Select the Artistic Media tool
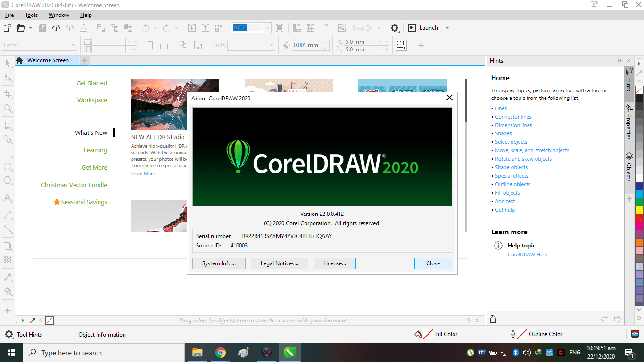This screenshot has height=362, width=644. 8,139
